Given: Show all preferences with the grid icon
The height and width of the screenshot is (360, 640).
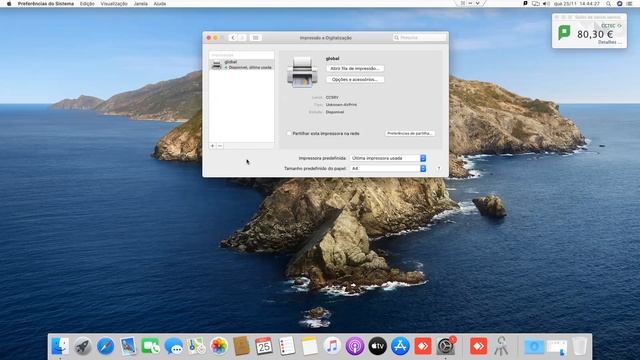Looking at the screenshot, I should (x=256, y=38).
